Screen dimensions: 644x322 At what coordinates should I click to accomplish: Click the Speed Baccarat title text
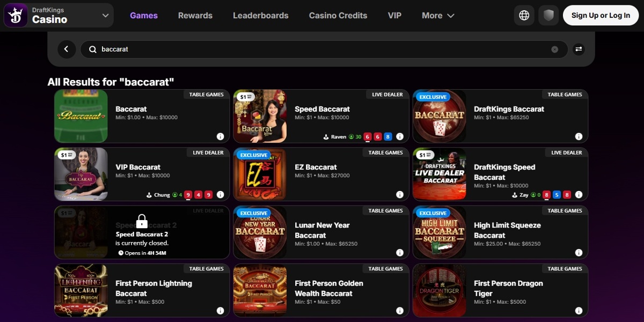[322, 109]
